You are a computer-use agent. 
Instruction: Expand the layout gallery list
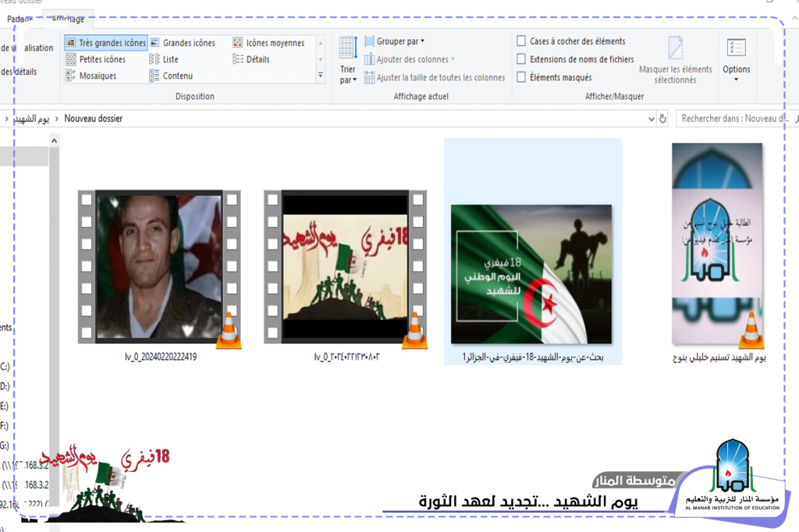(321, 75)
